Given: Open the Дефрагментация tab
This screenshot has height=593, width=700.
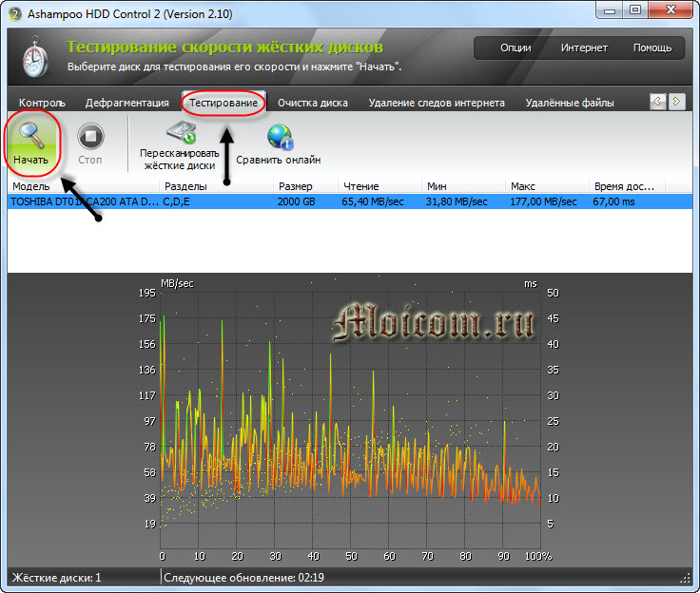Looking at the screenshot, I should click(127, 103).
